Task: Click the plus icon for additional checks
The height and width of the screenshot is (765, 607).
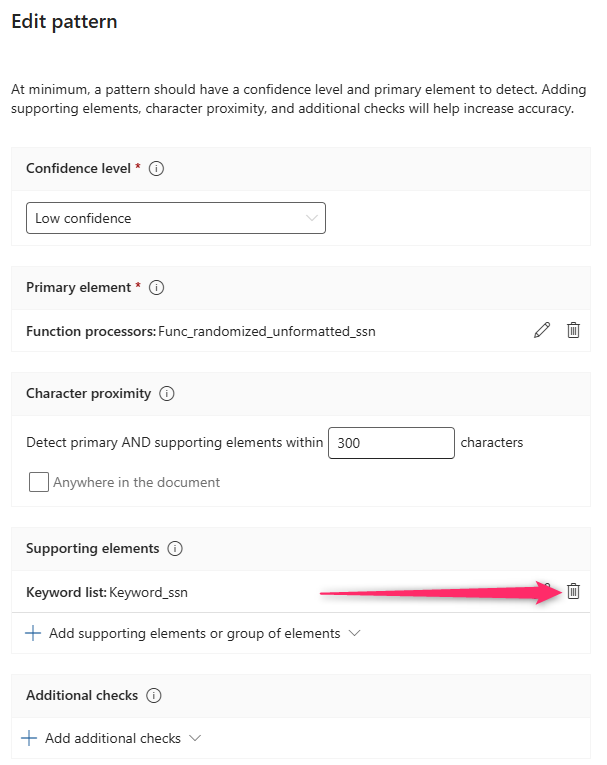Action: [29, 738]
